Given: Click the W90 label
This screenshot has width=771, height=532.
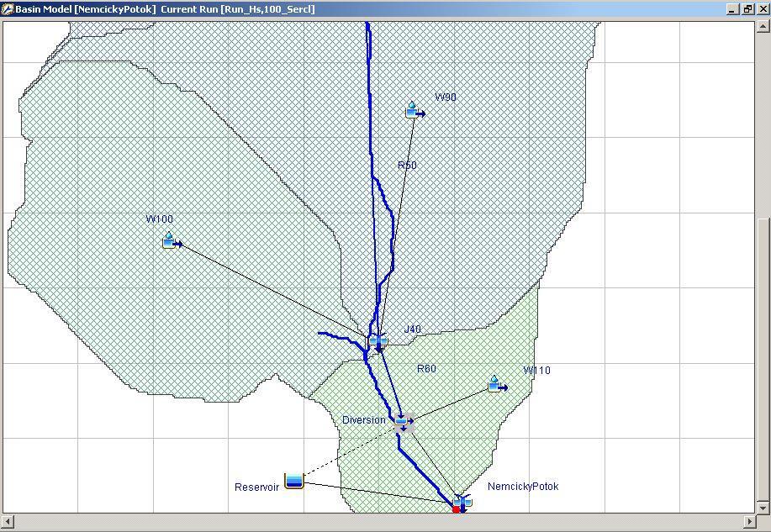Looking at the screenshot, I should coord(446,97).
